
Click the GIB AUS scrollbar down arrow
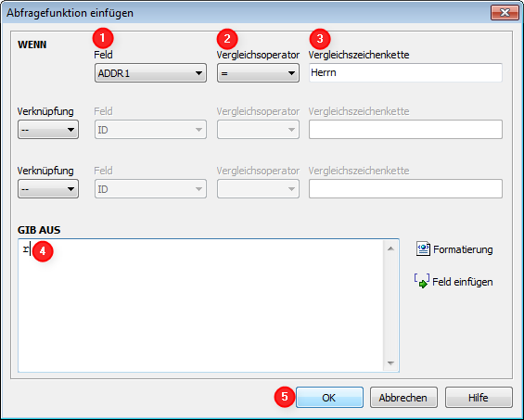(x=390, y=363)
